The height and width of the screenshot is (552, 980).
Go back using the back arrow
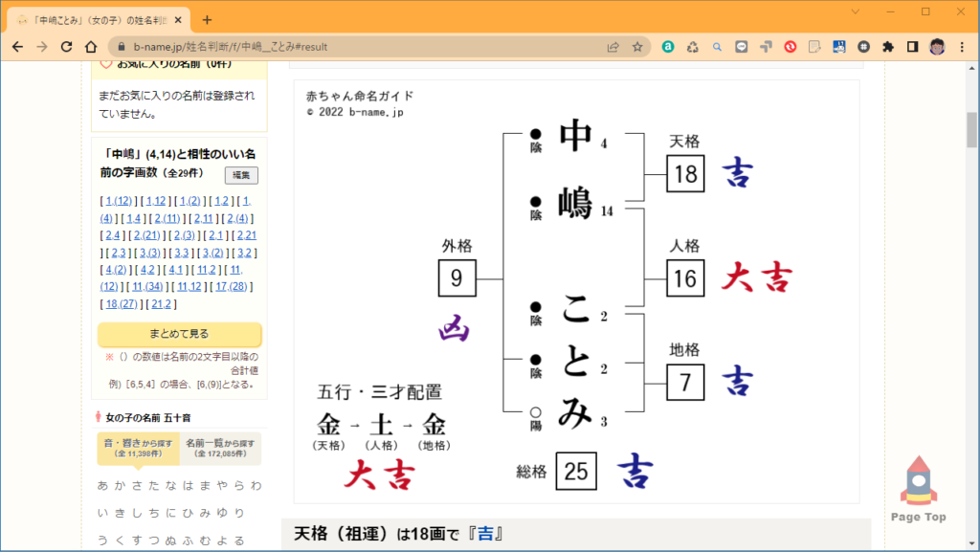[17, 45]
